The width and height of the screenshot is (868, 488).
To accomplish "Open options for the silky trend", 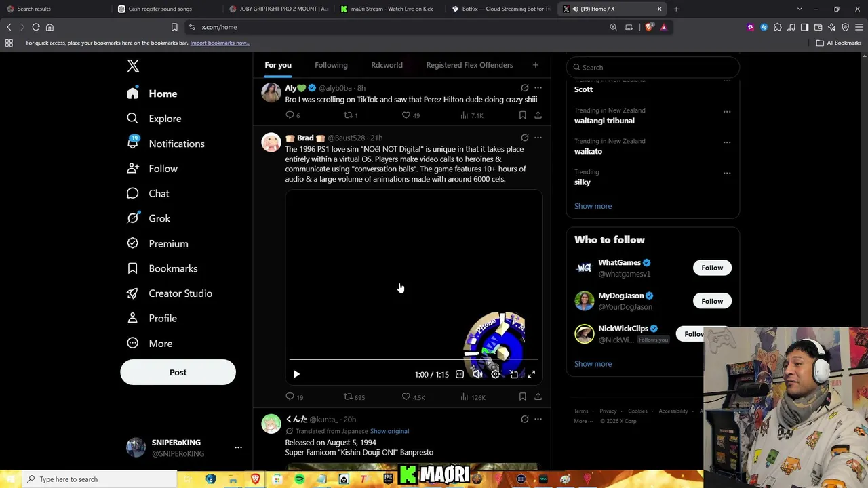I will click(727, 173).
